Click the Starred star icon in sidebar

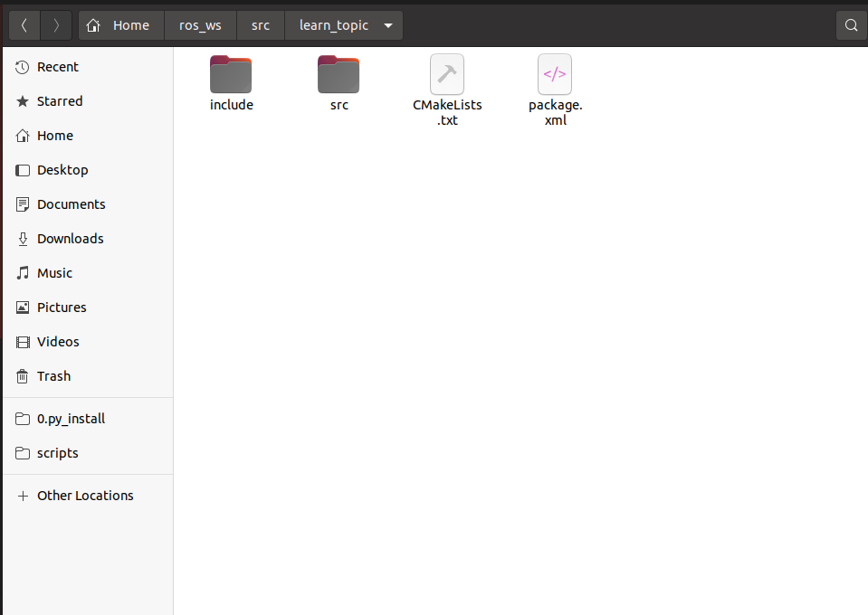coord(23,102)
